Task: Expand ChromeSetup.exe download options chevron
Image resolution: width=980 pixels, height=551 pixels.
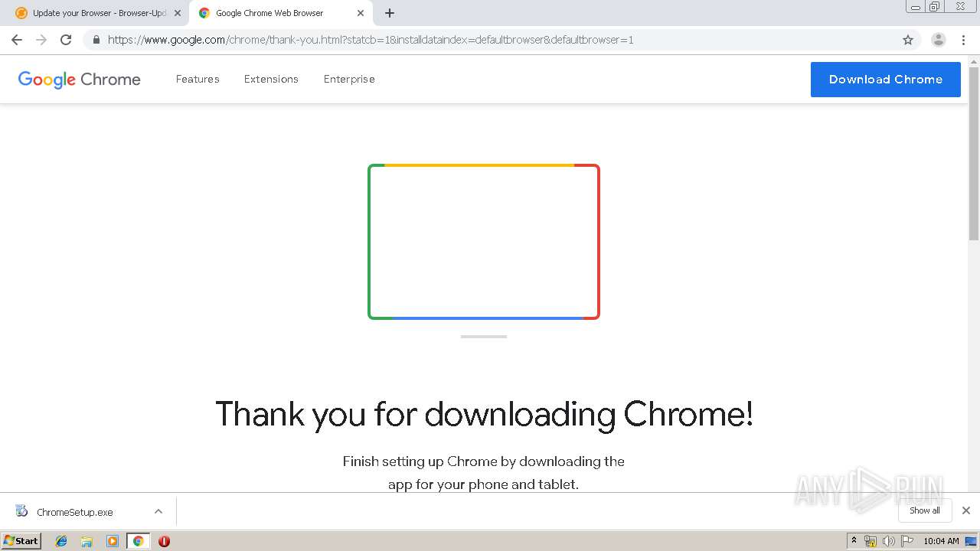Action: (x=158, y=511)
